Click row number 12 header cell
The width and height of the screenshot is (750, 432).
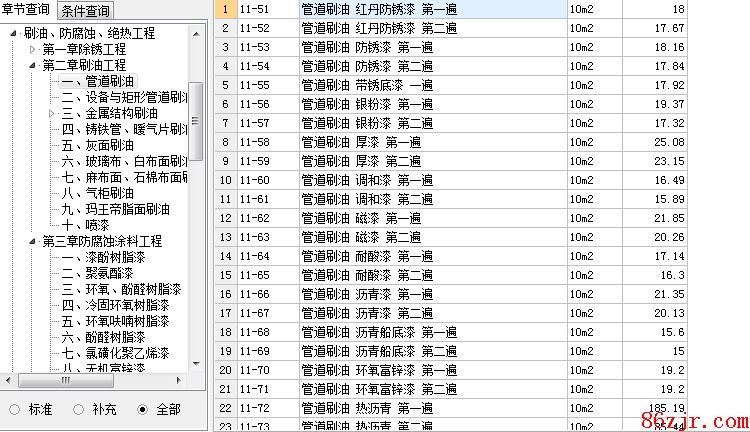click(x=226, y=218)
